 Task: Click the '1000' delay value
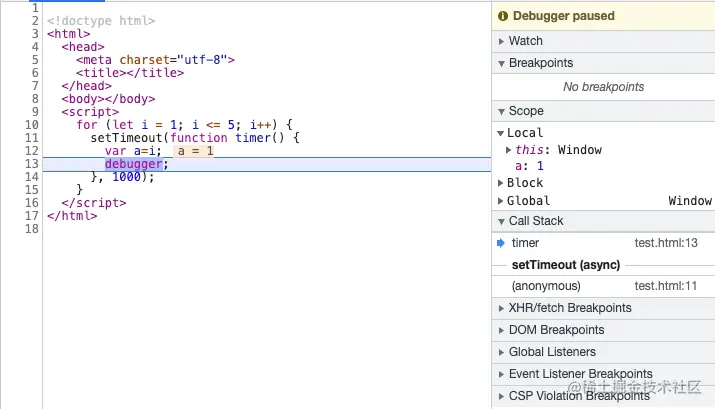coord(126,177)
